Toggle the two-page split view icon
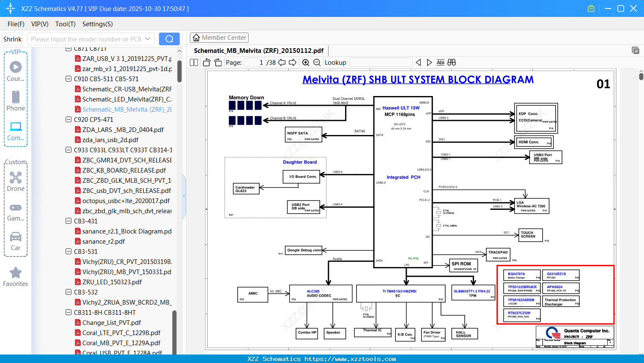Viewport: 644px width, 363px height. (194, 63)
